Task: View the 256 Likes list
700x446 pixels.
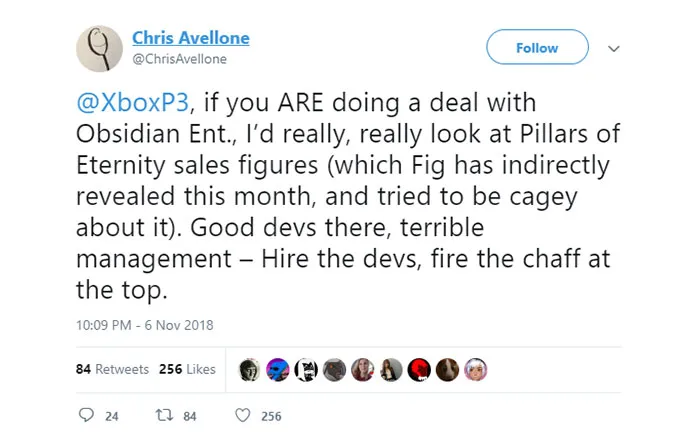Action: tap(187, 369)
